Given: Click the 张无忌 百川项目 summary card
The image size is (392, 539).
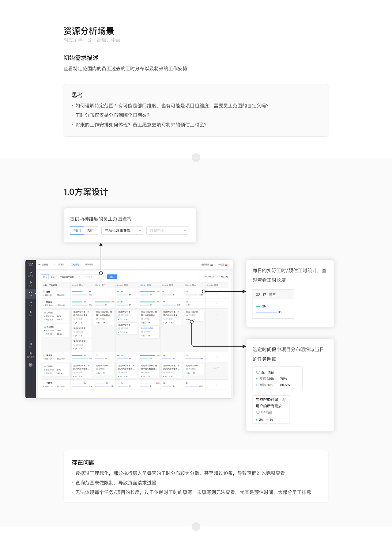Looking at the screenshot, I should pos(56,331).
